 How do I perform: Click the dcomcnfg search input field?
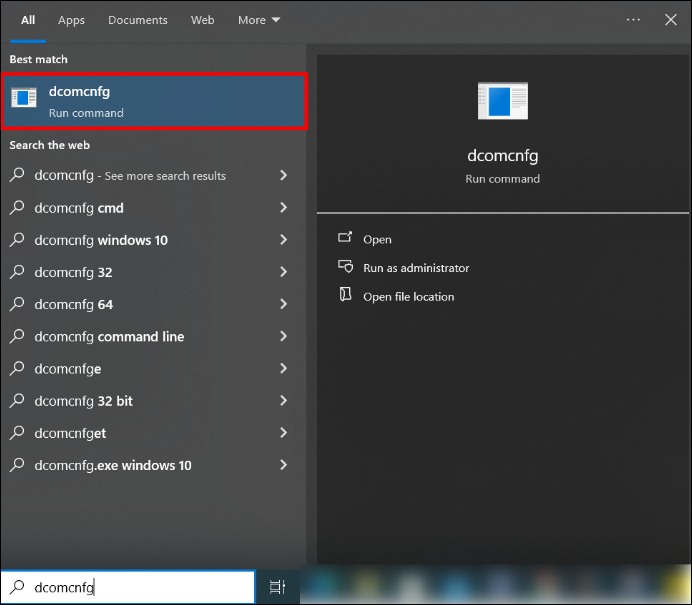[140, 588]
